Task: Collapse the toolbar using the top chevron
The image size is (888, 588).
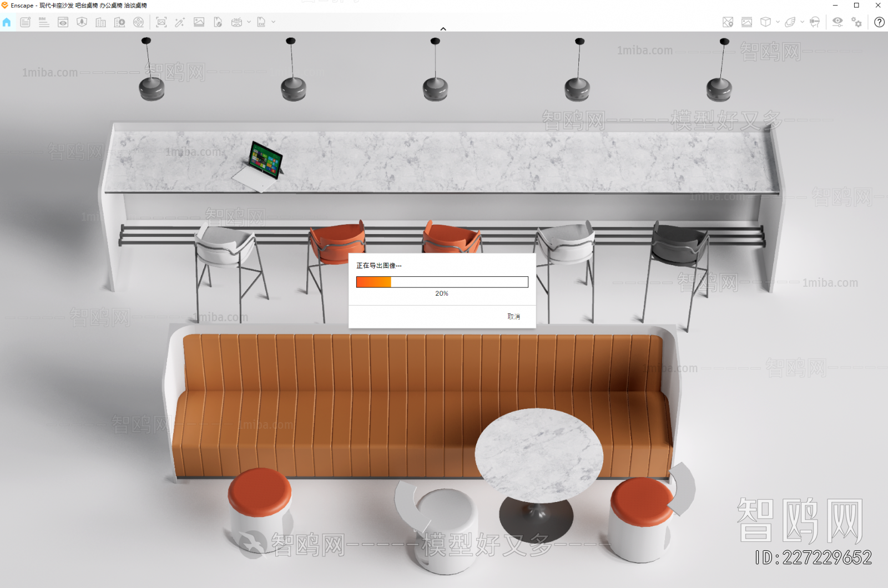Action: (x=443, y=29)
